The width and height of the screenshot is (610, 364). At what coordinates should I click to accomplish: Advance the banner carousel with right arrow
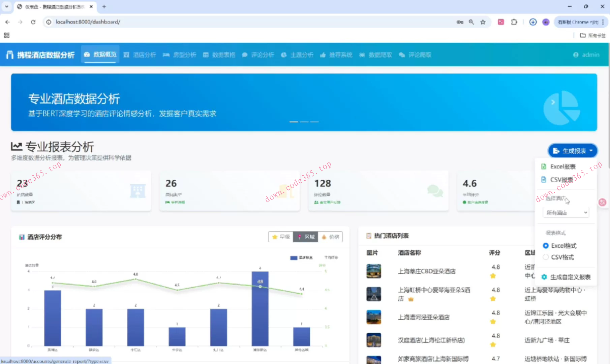point(553,101)
